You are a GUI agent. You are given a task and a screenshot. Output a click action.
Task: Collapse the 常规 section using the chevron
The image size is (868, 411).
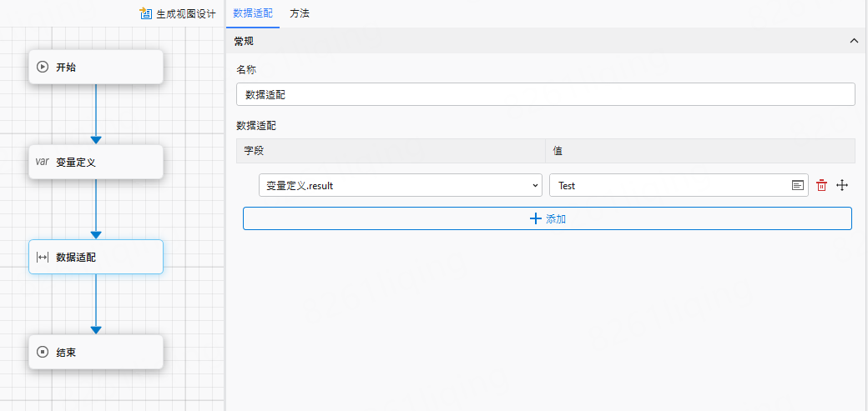853,41
